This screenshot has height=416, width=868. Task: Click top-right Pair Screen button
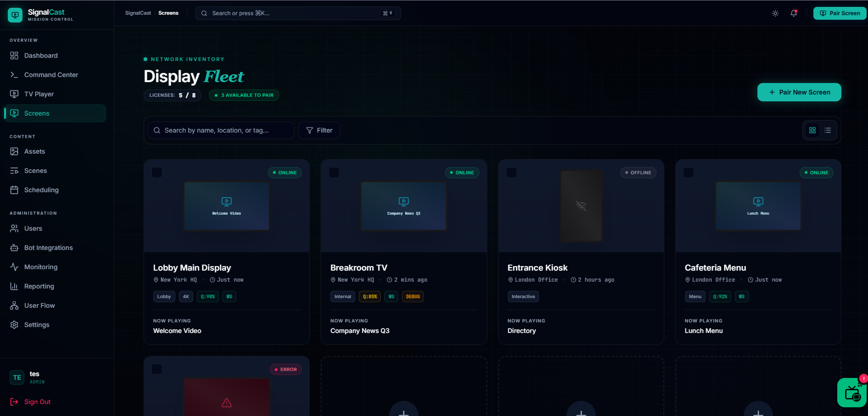coord(840,13)
